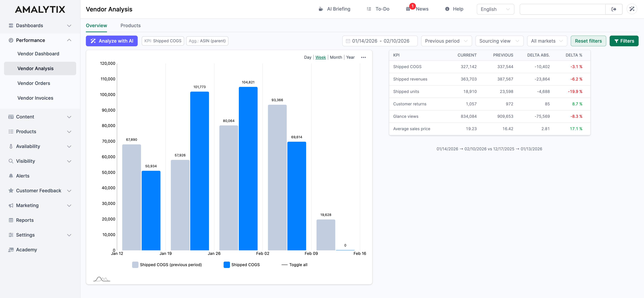Image resolution: width=644 pixels, height=298 pixels.
Task: Open Alerts from the sidebar bell icon
Action: (22, 176)
